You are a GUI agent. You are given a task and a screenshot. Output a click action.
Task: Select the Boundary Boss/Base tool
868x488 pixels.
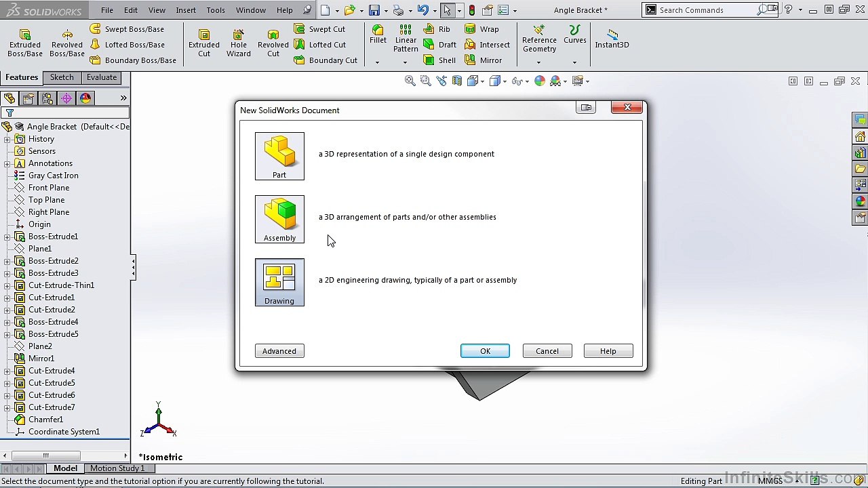coord(133,60)
